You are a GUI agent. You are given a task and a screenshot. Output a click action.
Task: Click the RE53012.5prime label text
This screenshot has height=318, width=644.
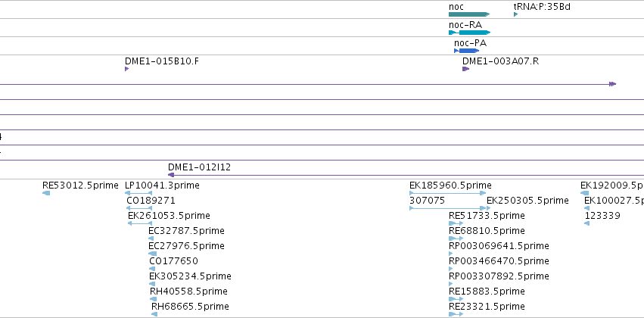point(80,185)
